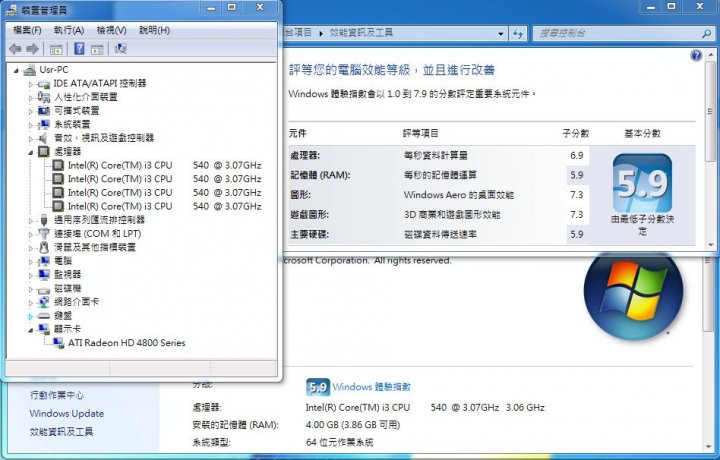Select the 通用序列匯流排控制器 USB icon
720x460 pixels.
44,220
